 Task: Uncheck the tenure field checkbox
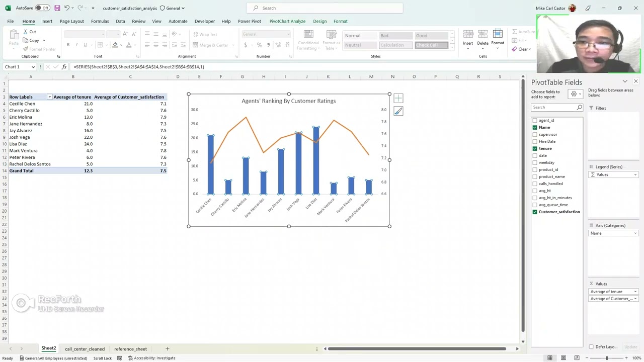[x=535, y=148]
